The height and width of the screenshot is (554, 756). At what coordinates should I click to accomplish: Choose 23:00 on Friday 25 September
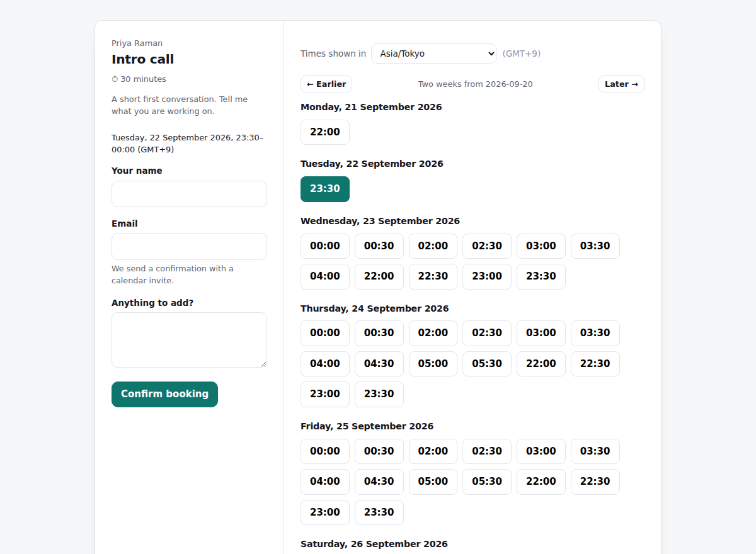[325, 512]
